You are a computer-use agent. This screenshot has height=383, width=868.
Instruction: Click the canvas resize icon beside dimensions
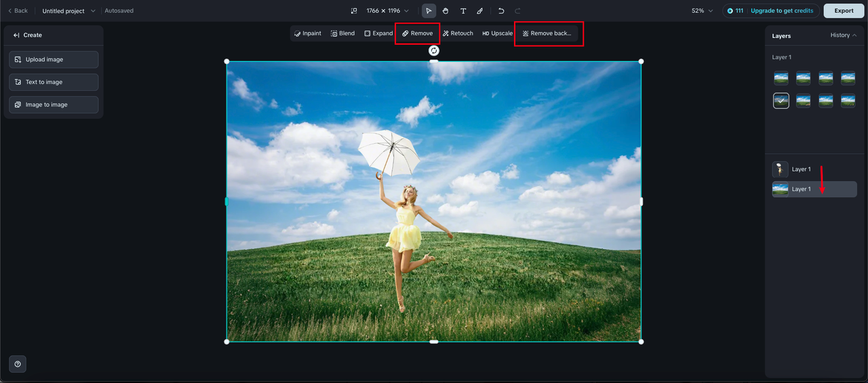coord(353,11)
